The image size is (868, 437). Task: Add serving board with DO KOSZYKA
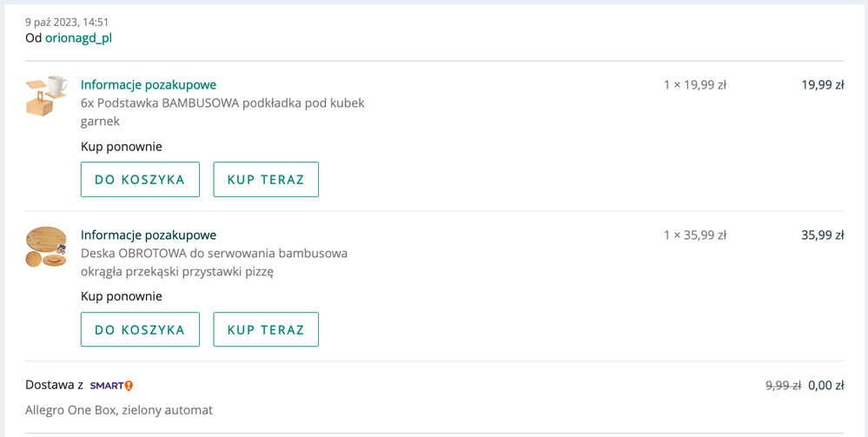coord(140,329)
